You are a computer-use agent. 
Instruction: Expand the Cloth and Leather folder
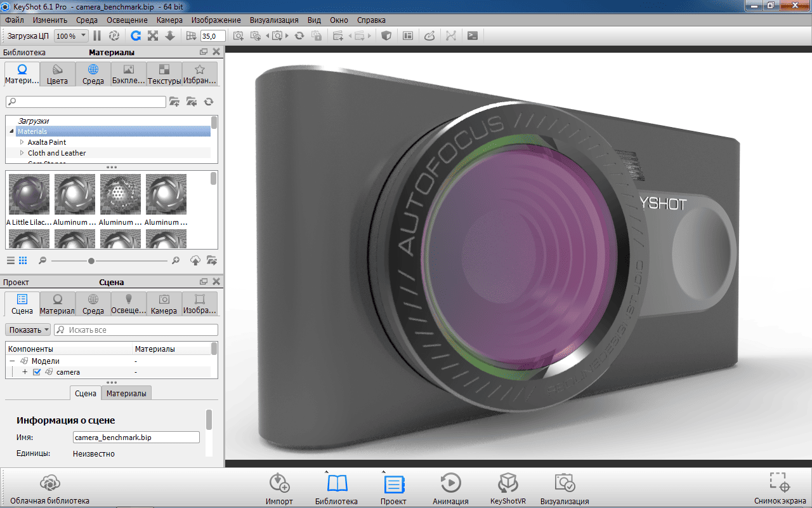(x=22, y=153)
